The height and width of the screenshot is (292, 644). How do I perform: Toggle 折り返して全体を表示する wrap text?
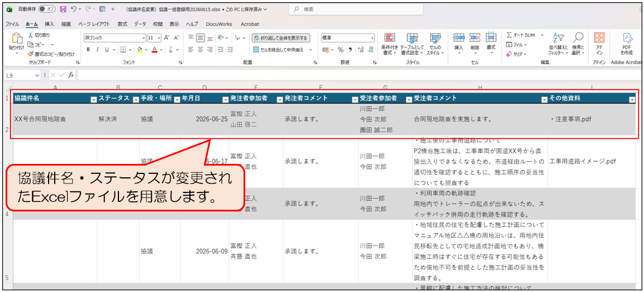click(281, 38)
